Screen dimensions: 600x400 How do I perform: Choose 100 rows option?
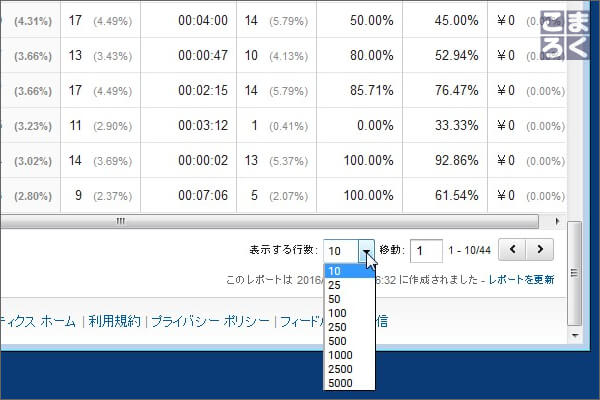pos(349,313)
